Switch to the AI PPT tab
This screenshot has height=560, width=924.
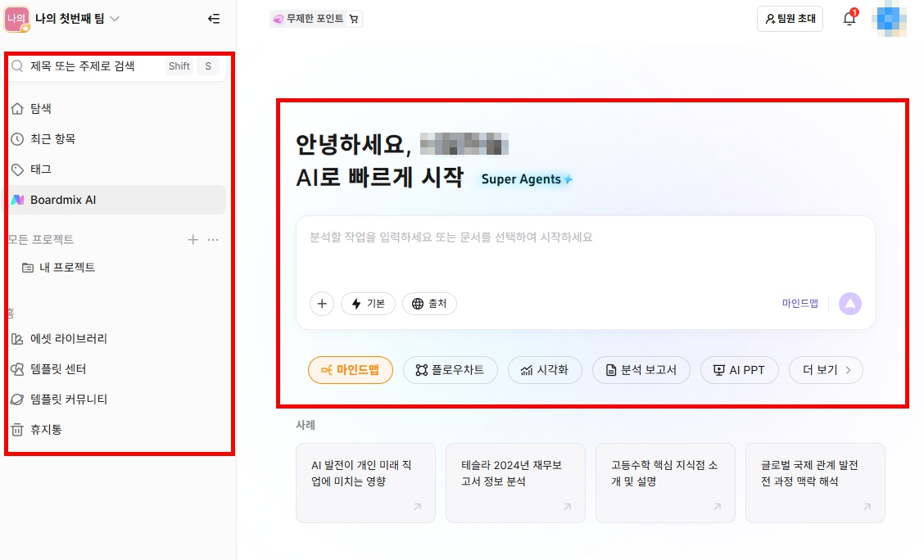[739, 369]
